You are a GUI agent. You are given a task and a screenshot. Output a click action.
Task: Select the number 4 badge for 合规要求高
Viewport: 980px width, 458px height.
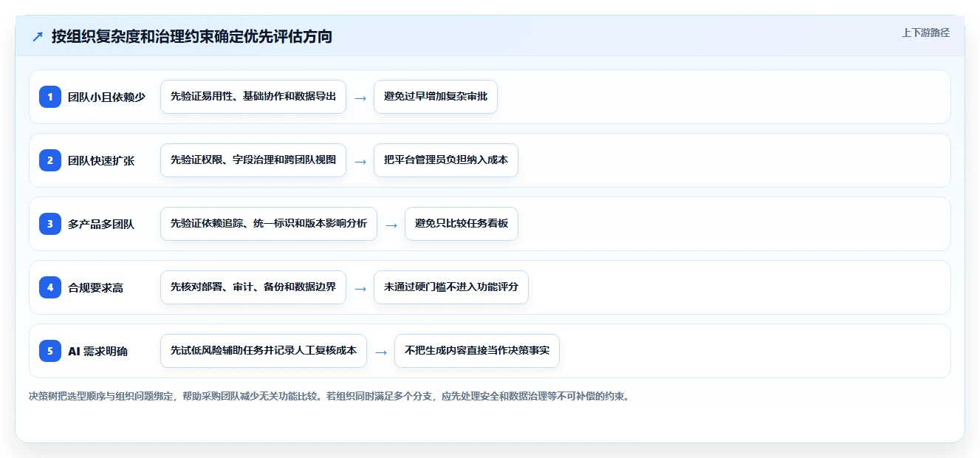pos(50,287)
